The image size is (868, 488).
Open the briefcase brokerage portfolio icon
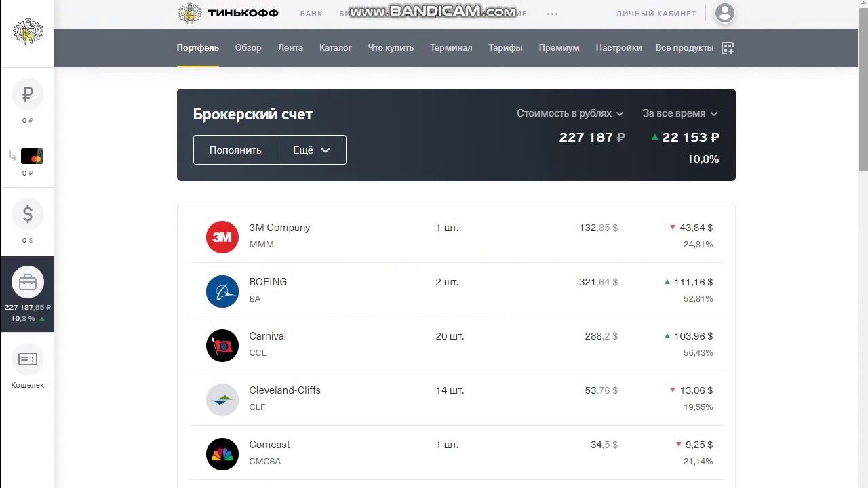28,282
